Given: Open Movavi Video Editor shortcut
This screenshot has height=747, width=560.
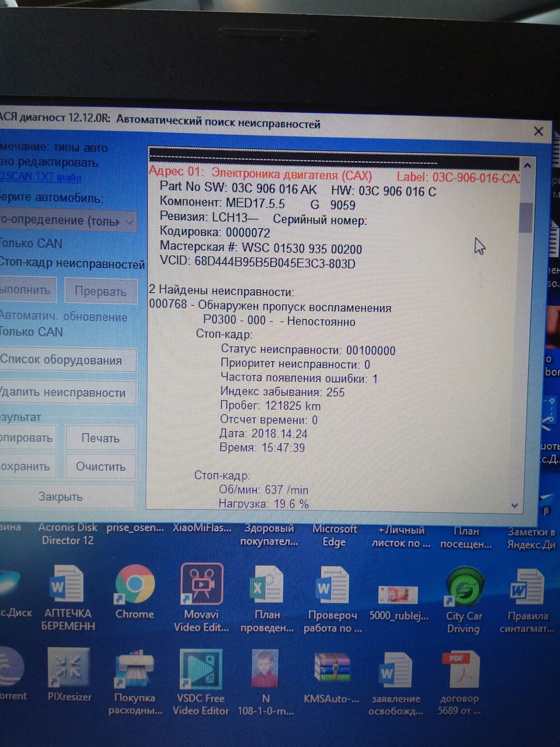Looking at the screenshot, I should (201, 597).
